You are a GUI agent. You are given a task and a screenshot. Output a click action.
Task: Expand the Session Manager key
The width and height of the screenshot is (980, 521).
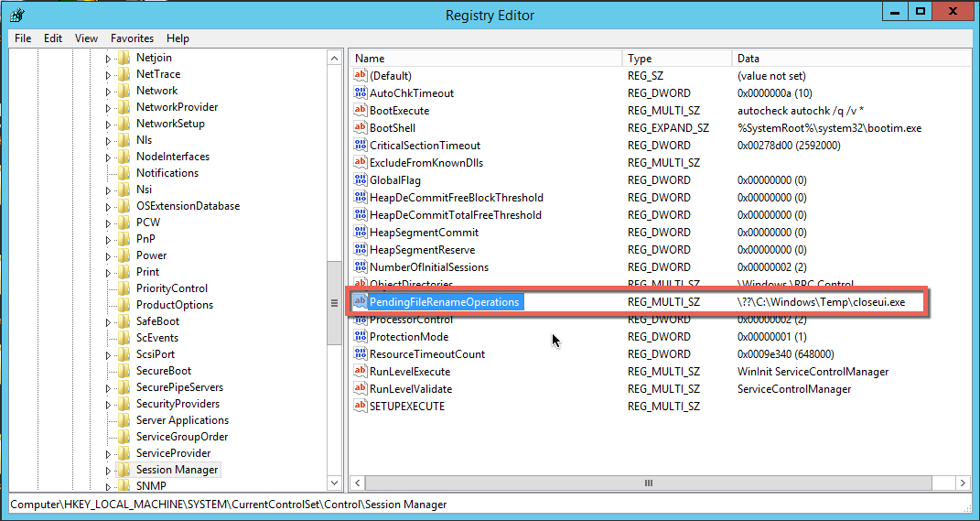108,470
